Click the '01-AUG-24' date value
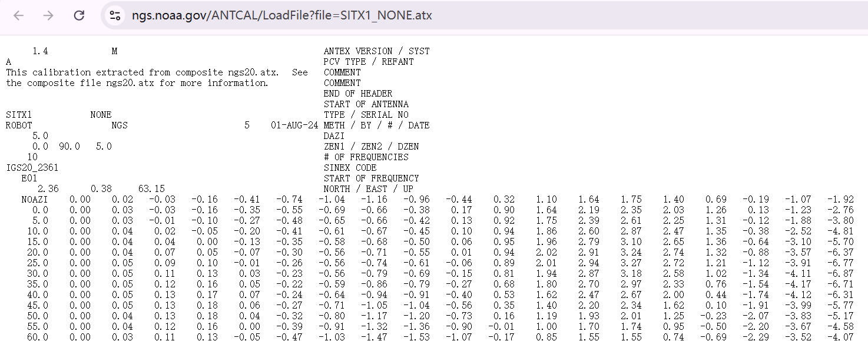 (x=294, y=125)
